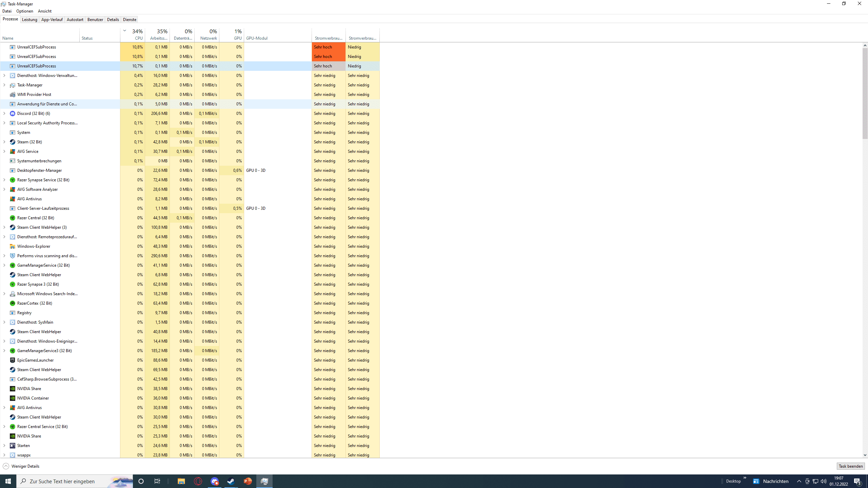Viewport: 868px width, 488px height.
Task: Click the volume icon in system tray
Action: tap(824, 481)
